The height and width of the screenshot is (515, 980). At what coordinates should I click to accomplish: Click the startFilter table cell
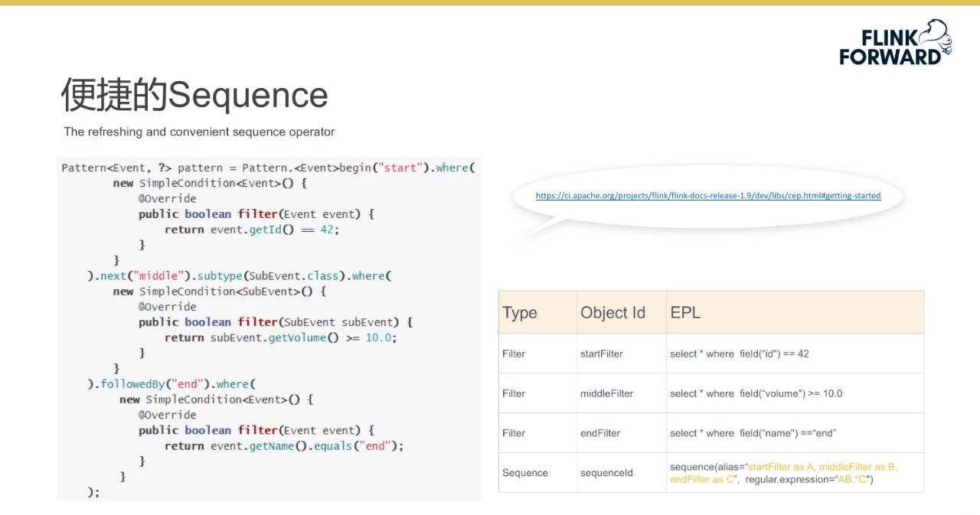(602, 354)
